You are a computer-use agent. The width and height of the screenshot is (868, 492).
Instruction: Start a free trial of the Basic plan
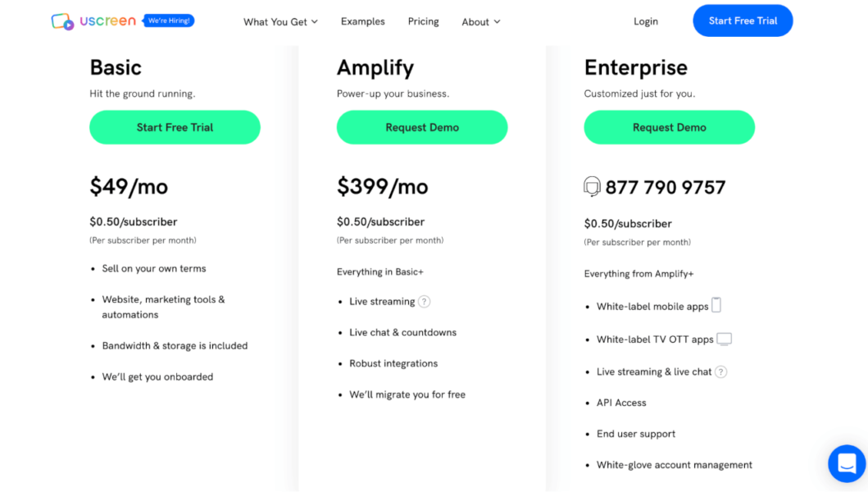click(175, 127)
